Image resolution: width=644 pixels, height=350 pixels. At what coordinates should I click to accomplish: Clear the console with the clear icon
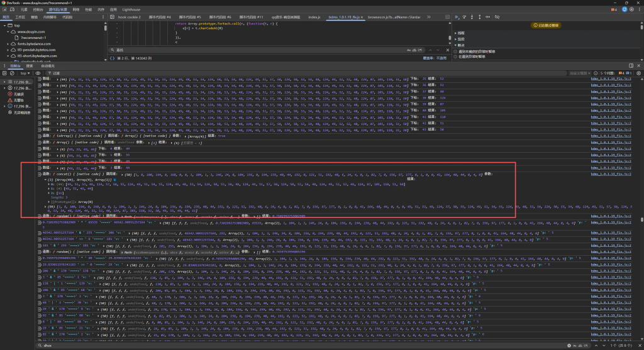tap(12, 73)
